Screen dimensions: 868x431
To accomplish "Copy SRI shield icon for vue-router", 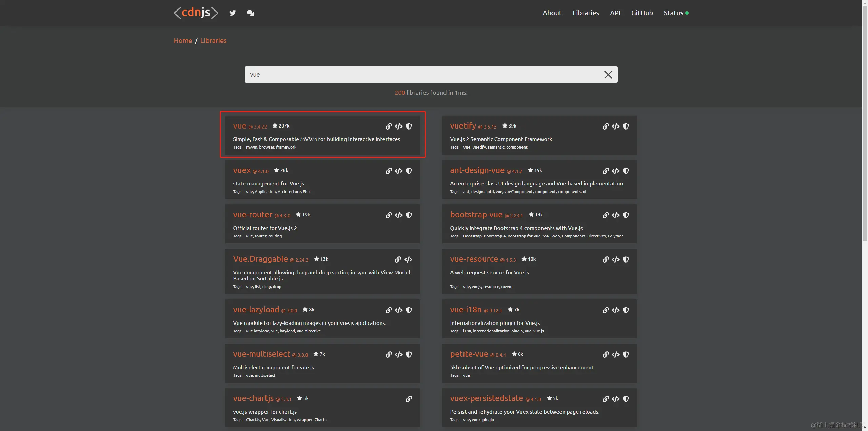I will (x=409, y=215).
